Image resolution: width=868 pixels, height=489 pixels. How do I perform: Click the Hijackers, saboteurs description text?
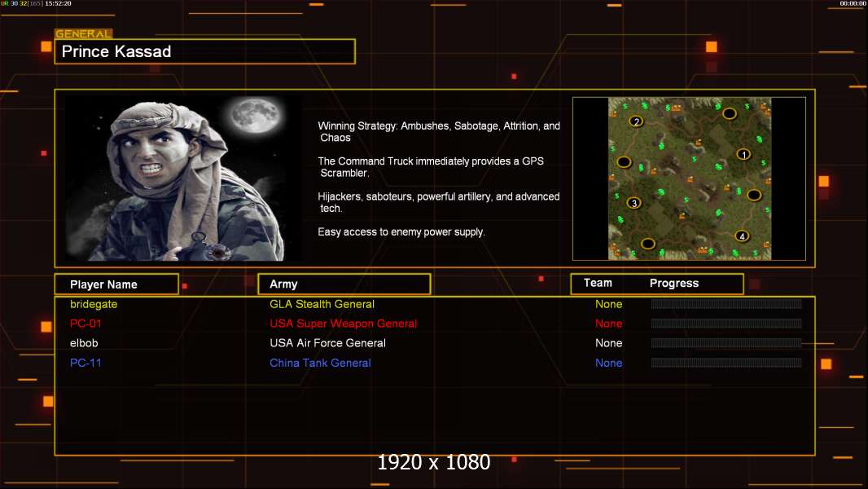click(x=438, y=203)
